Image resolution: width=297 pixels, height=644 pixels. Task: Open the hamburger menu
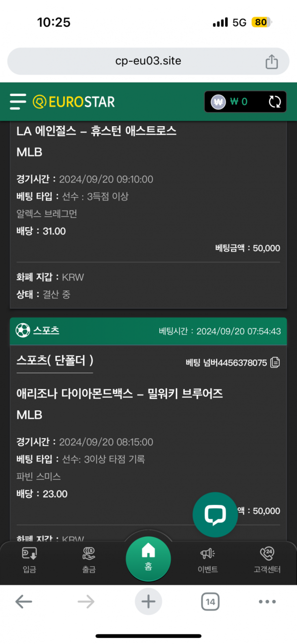click(x=18, y=102)
